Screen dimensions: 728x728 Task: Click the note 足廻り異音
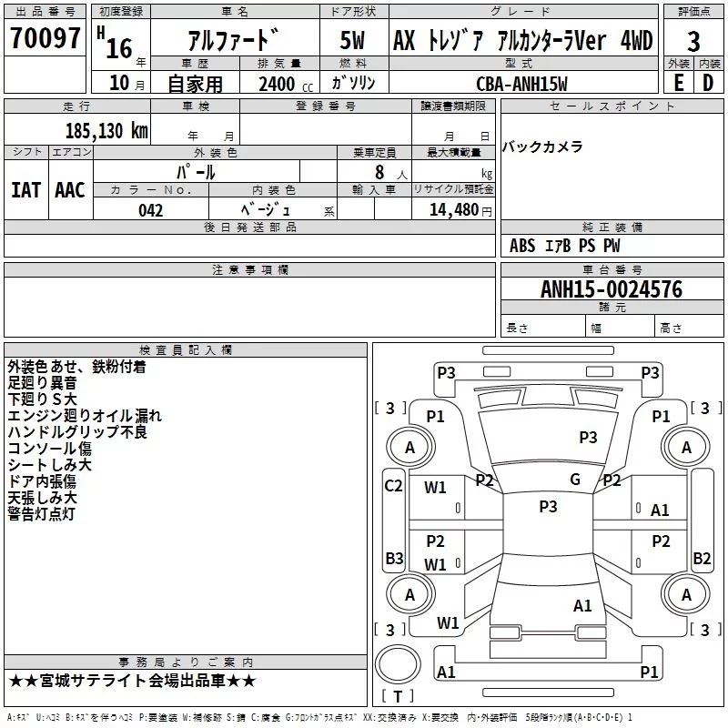(42, 382)
